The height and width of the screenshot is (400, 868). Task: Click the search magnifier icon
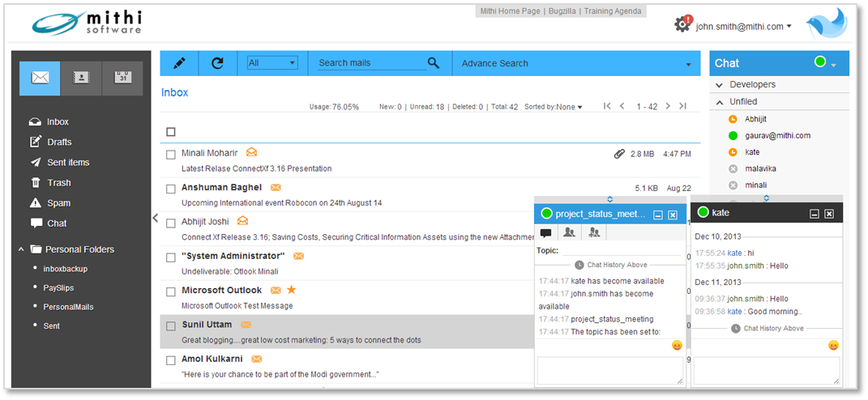(x=434, y=63)
